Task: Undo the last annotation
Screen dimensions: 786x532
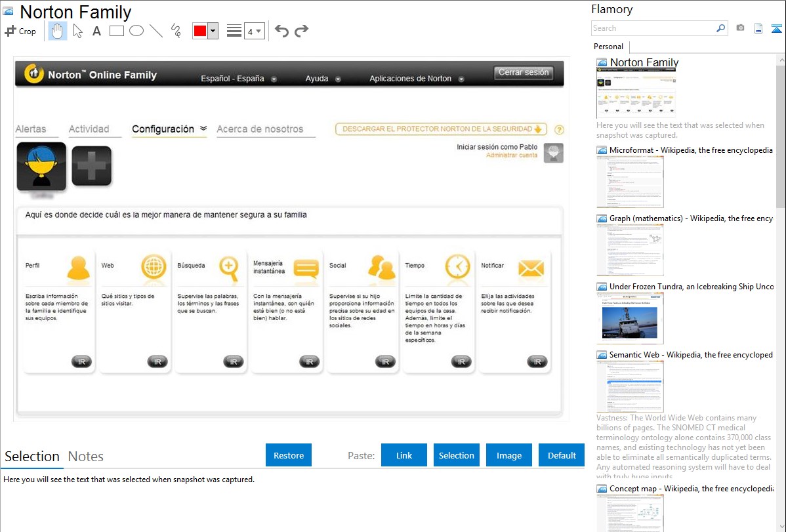Action: 281,31
